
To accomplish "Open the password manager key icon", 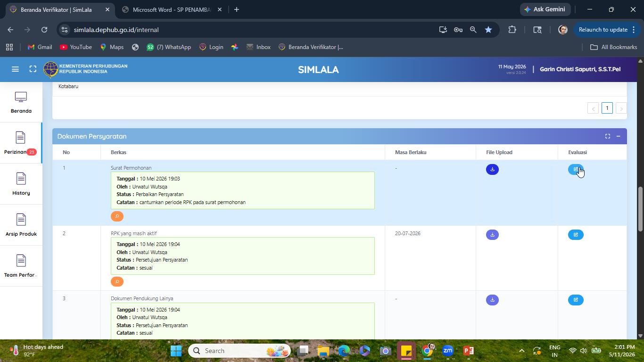I will [458, 30].
